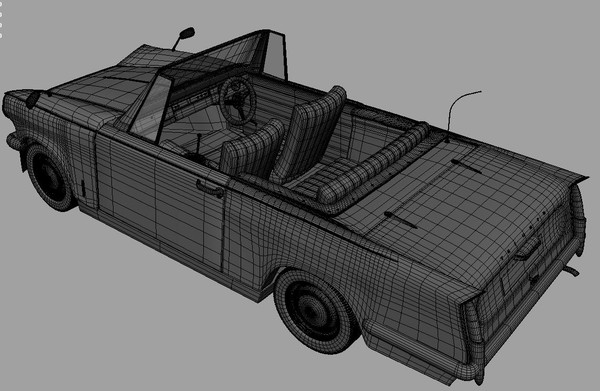The width and height of the screenshot is (600, 391).
Task: Pick the trunk handle on the rear panel
Action: 528,249
